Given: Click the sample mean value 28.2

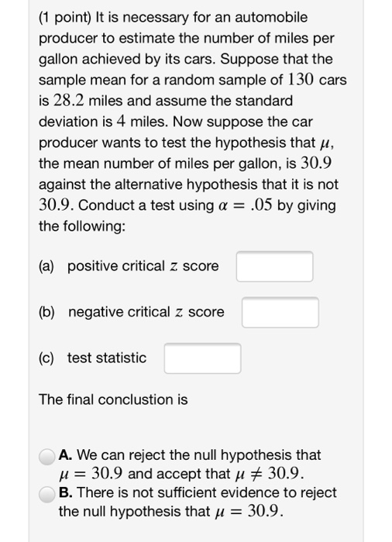Looking at the screenshot, I should click(x=69, y=101).
